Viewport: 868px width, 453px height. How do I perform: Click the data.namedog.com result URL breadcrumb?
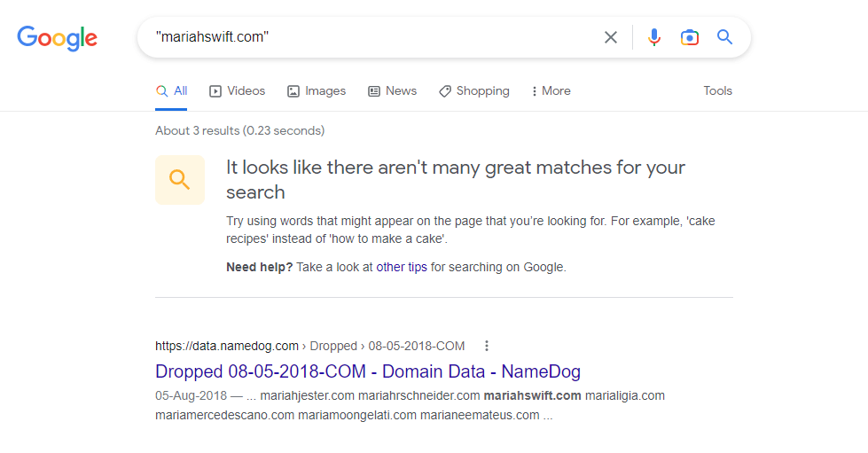309,346
